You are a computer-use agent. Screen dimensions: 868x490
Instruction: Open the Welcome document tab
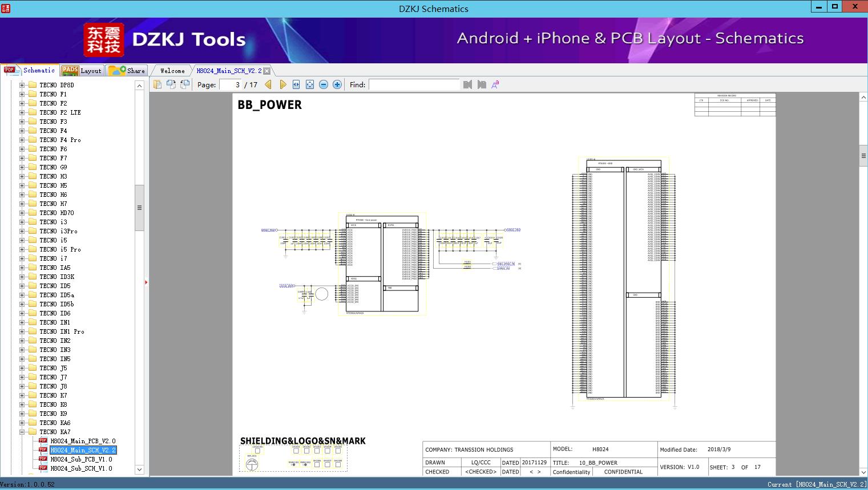pos(172,71)
